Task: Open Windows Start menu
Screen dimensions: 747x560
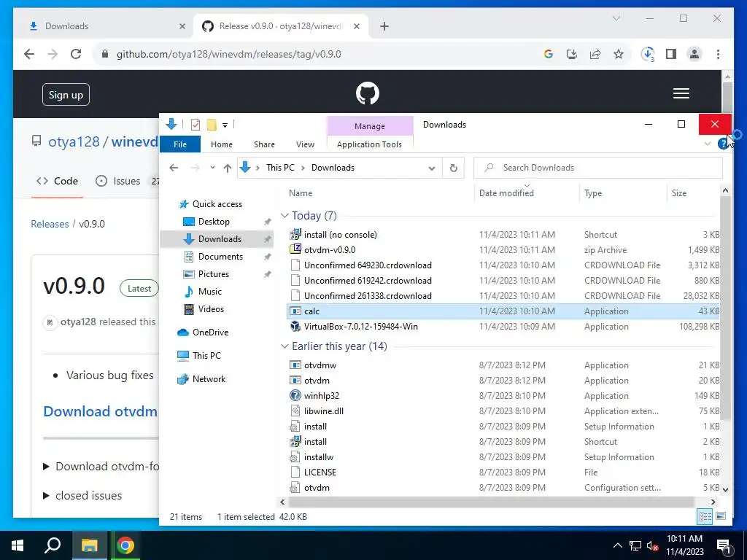Action: (18, 545)
